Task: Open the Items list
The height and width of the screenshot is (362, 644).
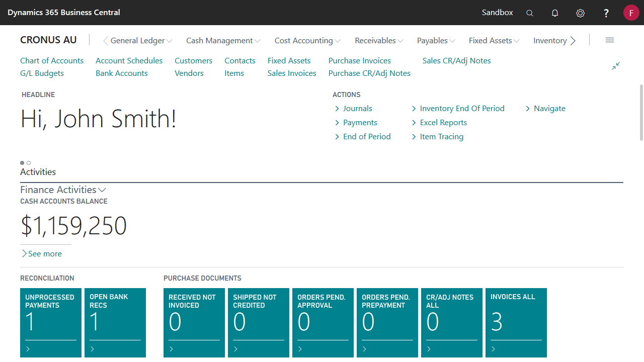Action: pyautogui.click(x=234, y=73)
